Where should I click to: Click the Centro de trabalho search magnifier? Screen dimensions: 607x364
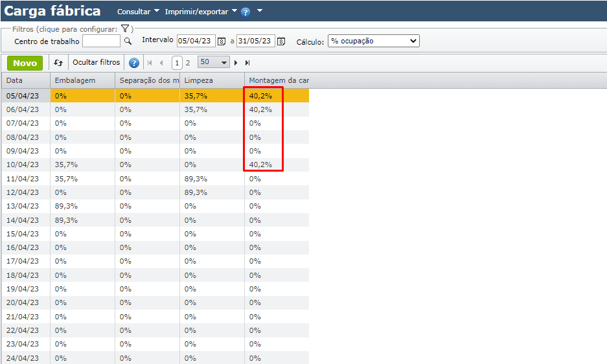pos(128,41)
